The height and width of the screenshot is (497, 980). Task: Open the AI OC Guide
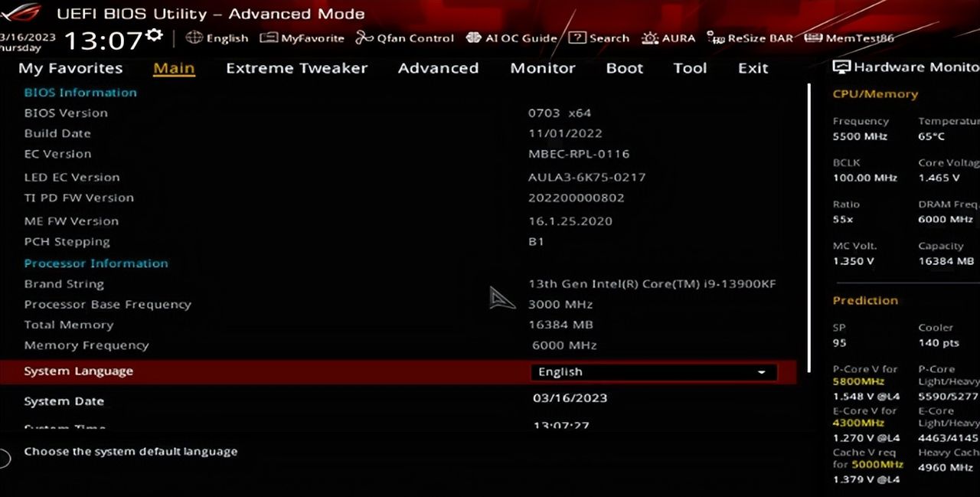pos(511,38)
